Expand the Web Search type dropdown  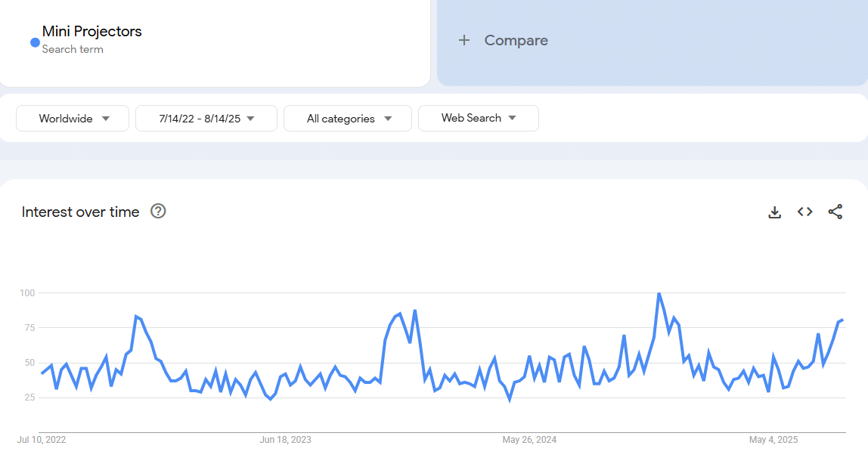coord(478,118)
